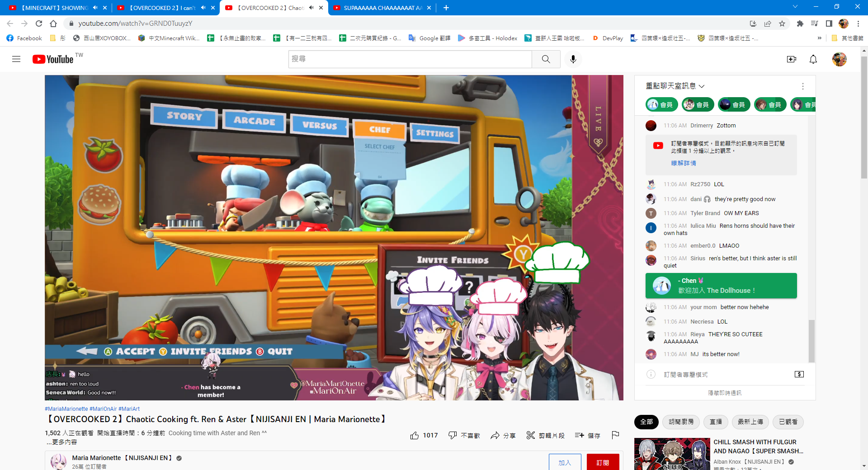Select the 最新上傳 filter chip

pos(750,422)
